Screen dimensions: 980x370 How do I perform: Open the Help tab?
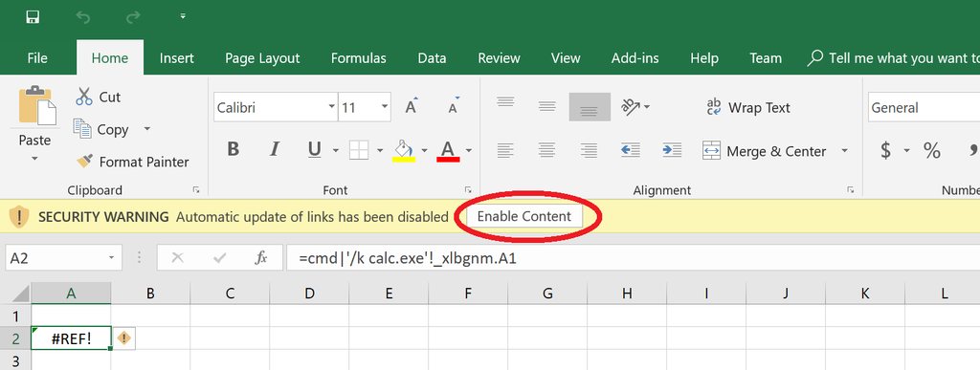coord(704,58)
